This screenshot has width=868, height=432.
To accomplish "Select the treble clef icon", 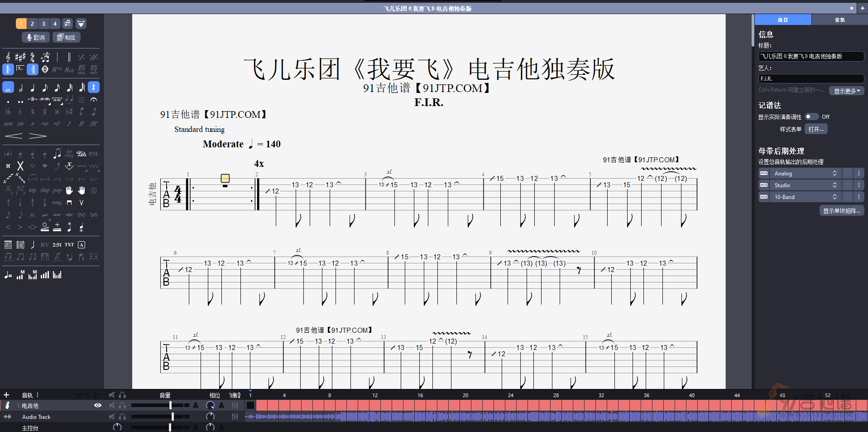I will coord(8,57).
